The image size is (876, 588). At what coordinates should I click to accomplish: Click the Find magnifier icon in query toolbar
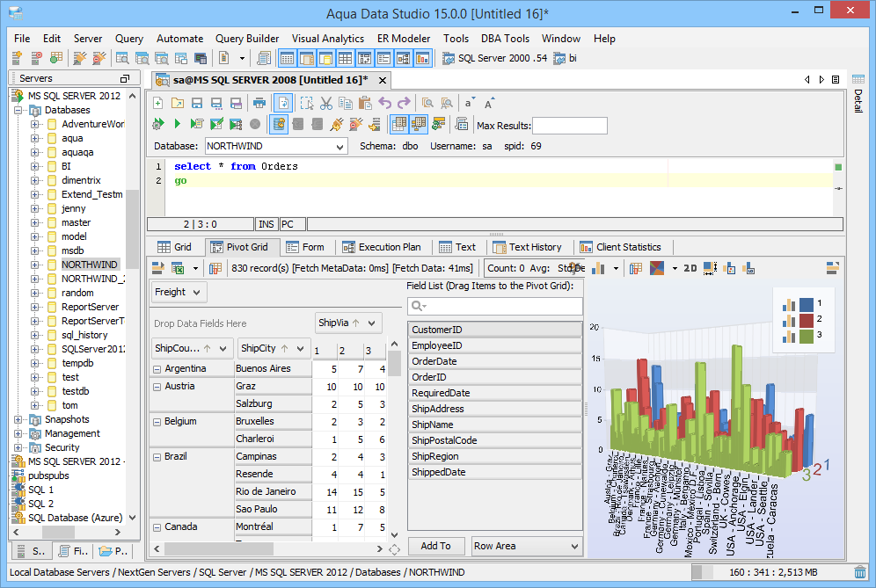[427, 104]
